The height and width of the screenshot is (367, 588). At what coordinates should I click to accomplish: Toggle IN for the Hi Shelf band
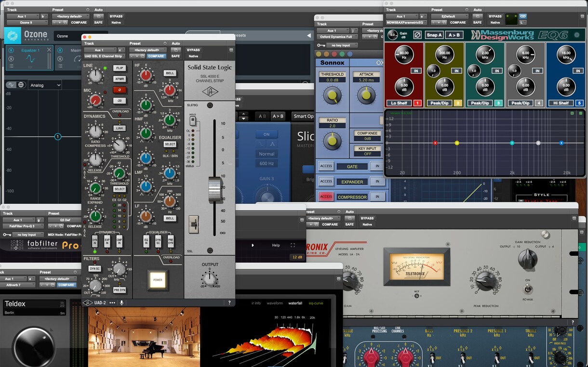pyautogui.click(x=578, y=71)
